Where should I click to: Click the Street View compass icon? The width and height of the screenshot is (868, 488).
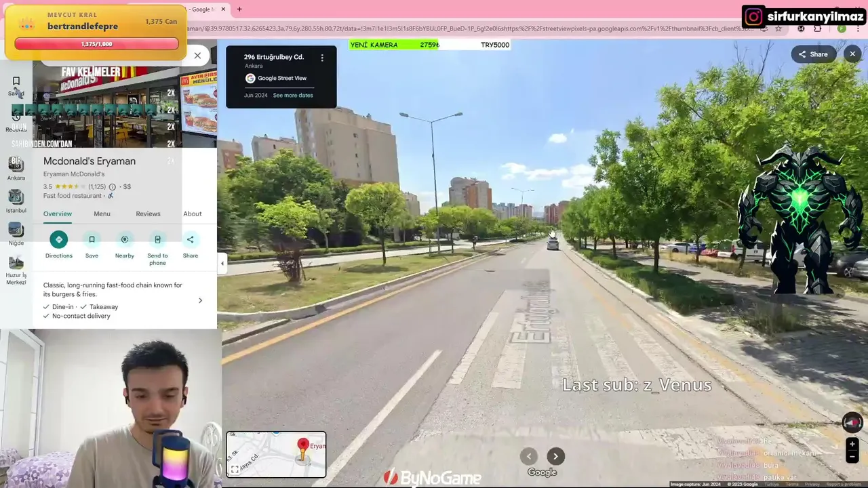852,422
